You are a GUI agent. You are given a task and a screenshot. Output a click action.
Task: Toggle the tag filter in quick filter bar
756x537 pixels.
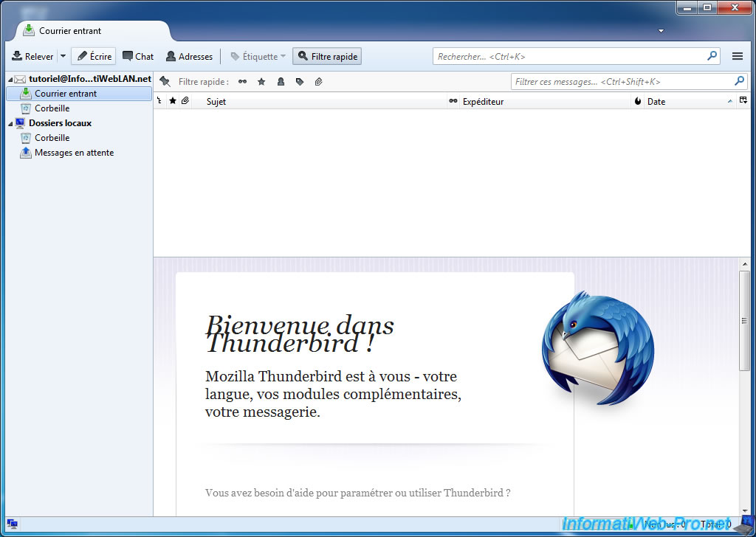300,81
